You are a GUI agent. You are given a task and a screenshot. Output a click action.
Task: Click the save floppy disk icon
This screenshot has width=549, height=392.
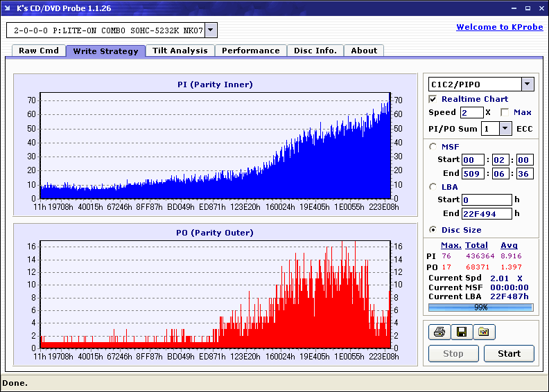[x=462, y=332]
